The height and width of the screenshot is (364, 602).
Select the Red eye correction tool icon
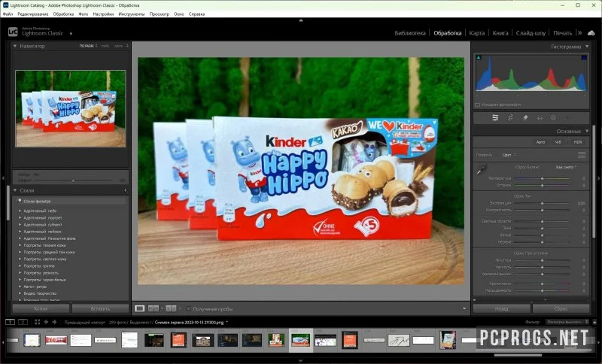click(540, 118)
